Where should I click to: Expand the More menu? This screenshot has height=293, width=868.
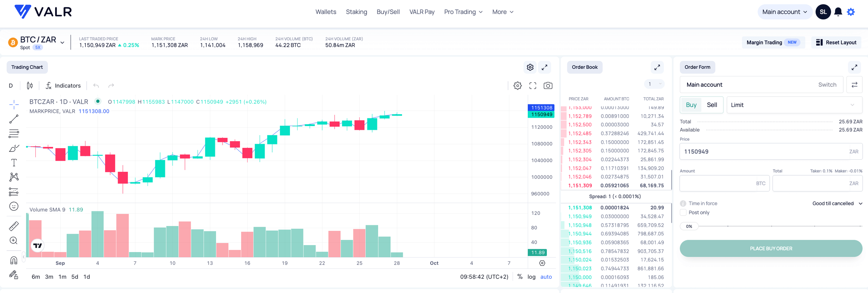click(x=503, y=12)
